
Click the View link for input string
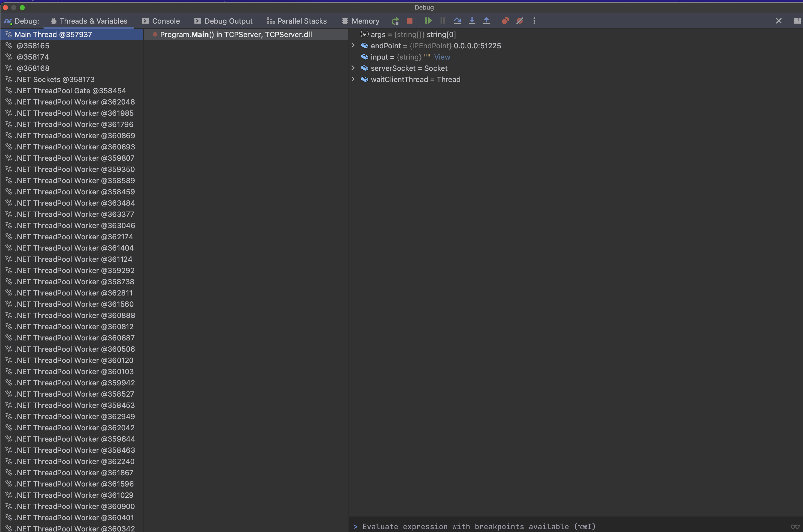pyautogui.click(x=442, y=57)
